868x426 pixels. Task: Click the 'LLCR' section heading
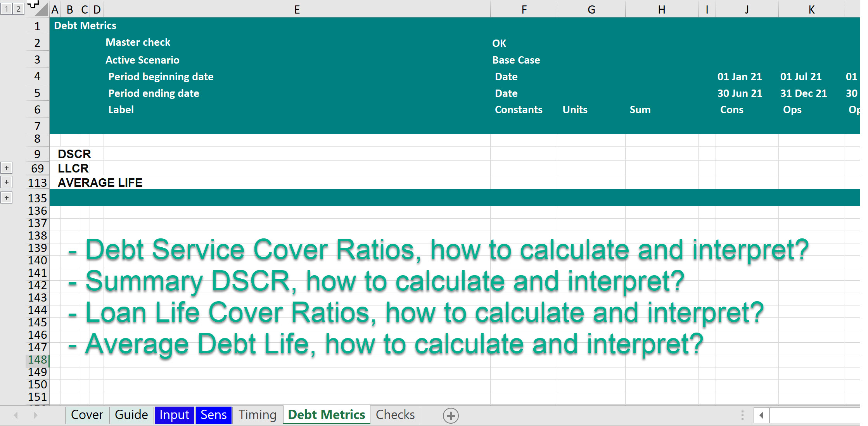pyautogui.click(x=73, y=169)
